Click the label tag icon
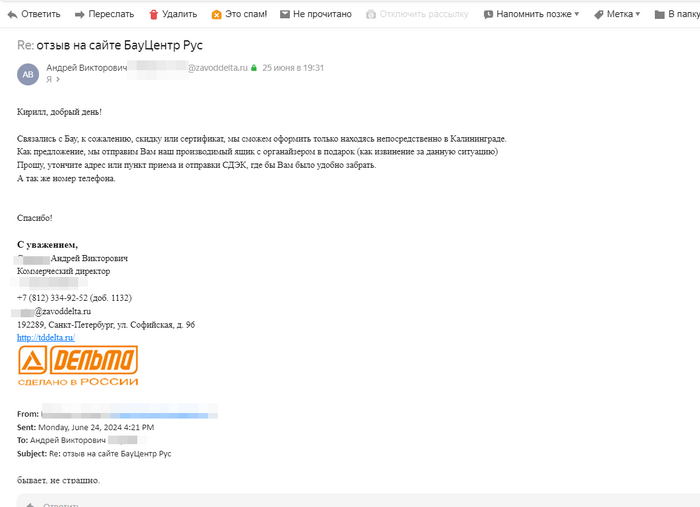The width and height of the screenshot is (700, 507). 598,15
